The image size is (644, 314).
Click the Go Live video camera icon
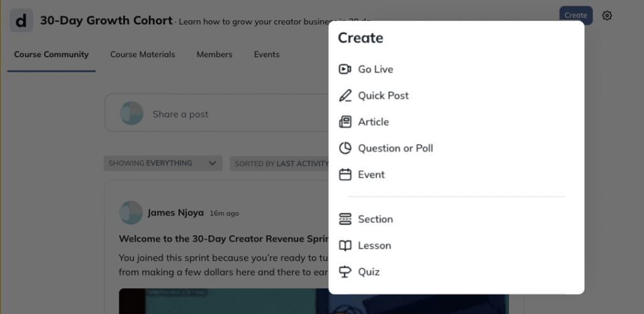click(x=345, y=69)
